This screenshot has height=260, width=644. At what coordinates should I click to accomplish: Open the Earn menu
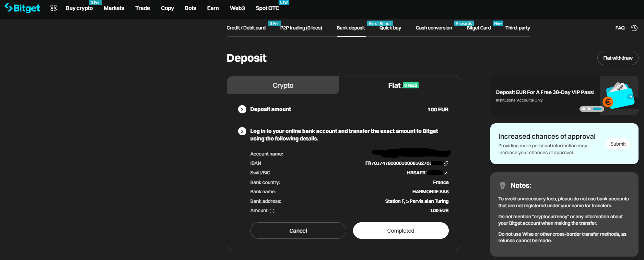[213, 8]
